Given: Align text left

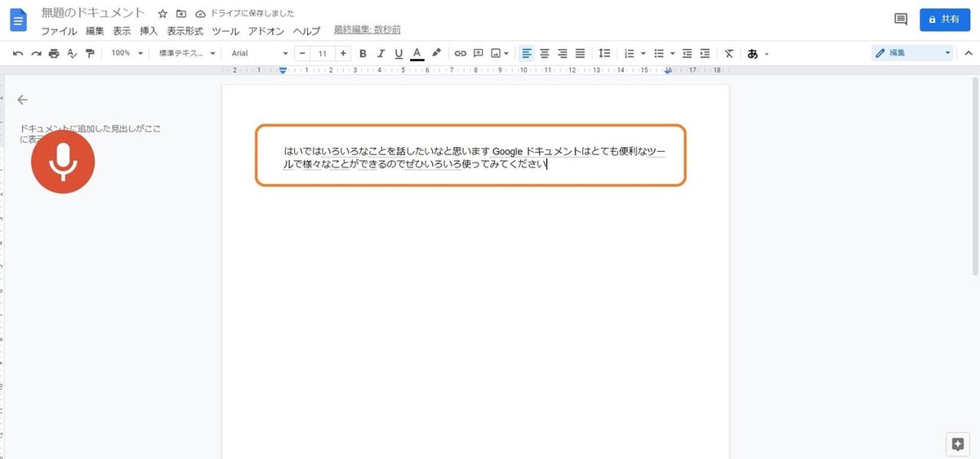Looking at the screenshot, I should pos(527,53).
